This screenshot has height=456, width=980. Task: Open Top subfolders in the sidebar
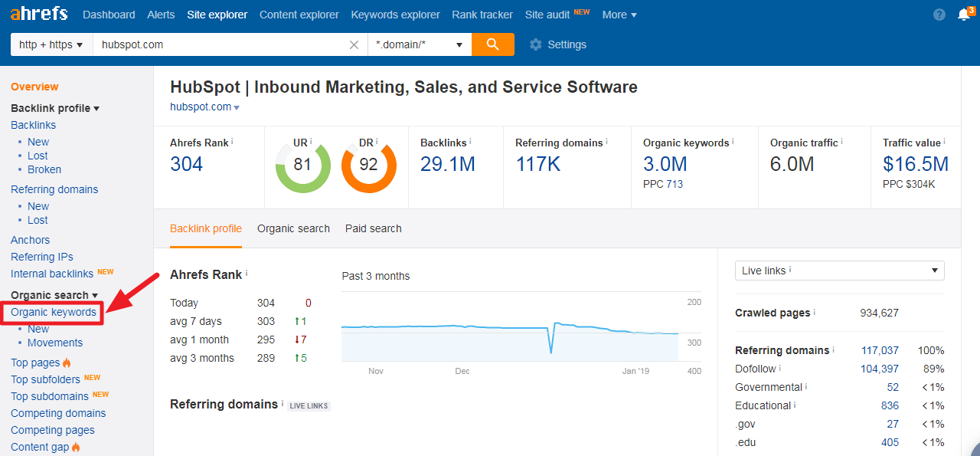(46, 379)
